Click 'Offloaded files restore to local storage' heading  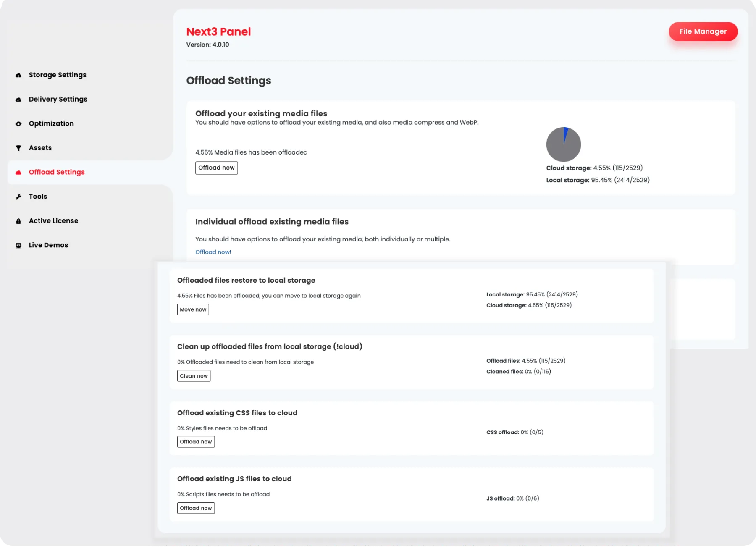(x=246, y=280)
